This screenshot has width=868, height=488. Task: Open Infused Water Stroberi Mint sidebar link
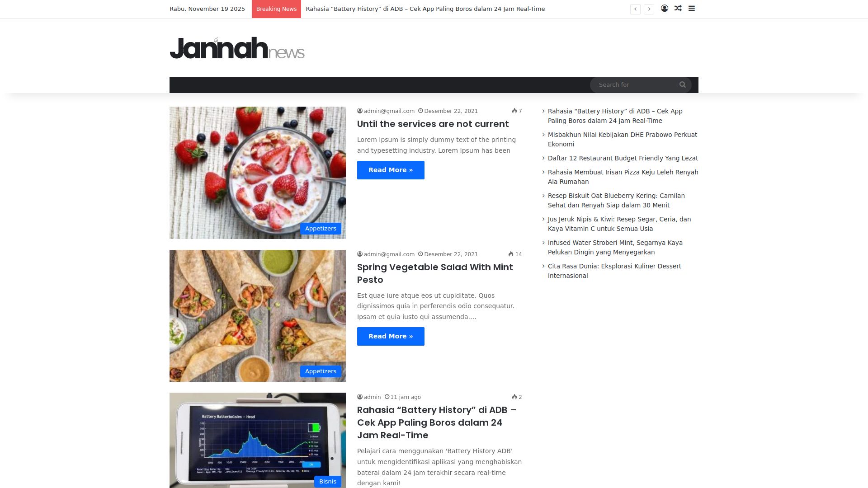615,248
